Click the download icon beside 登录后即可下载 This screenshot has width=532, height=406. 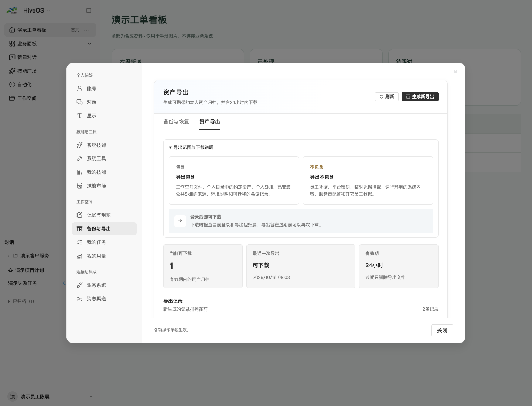180,221
